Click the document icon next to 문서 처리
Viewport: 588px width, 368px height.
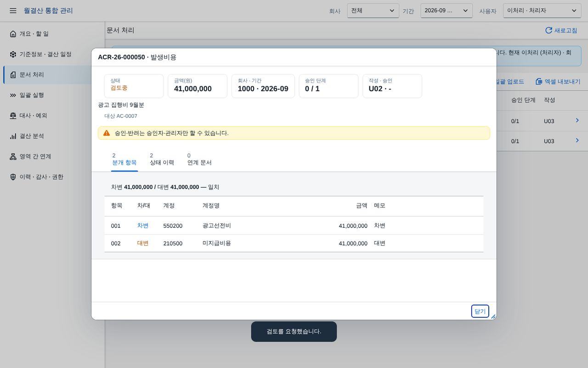pos(13,75)
